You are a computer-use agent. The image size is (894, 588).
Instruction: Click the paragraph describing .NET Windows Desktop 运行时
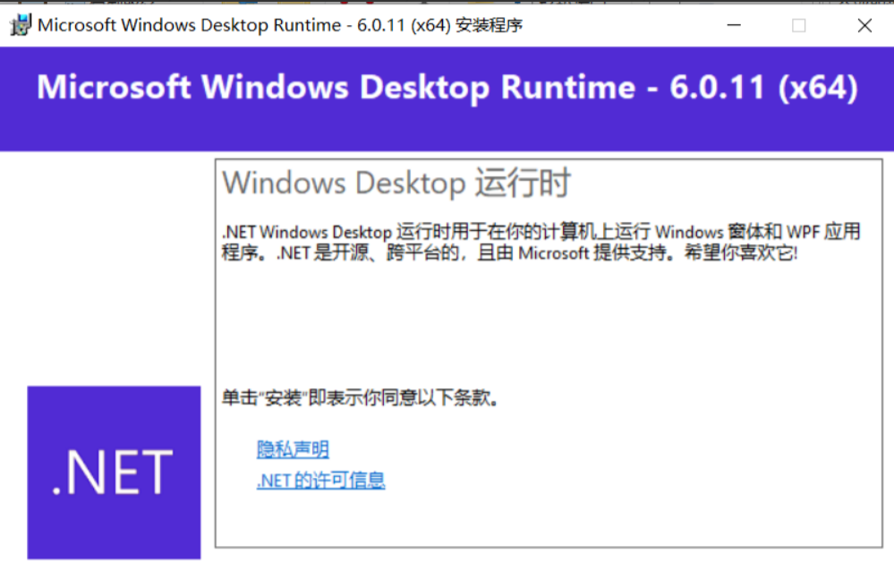[541, 242]
